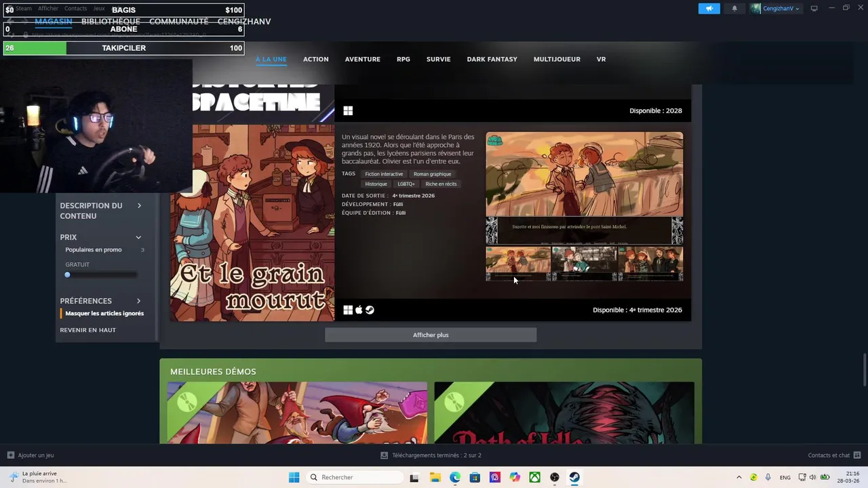The width and height of the screenshot is (868, 488).
Task: Select the second small screenshot thumbnail
Action: pos(585,264)
